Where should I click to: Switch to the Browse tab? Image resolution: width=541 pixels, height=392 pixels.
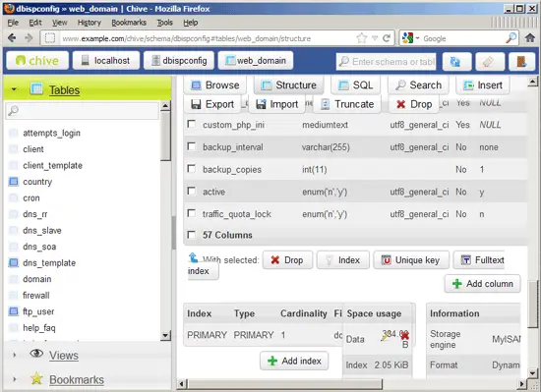(x=215, y=85)
